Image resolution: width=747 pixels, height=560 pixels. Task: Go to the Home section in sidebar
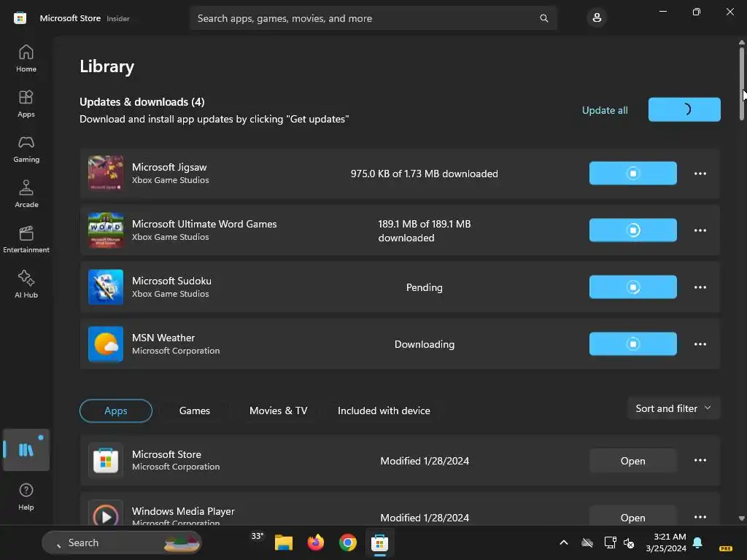point(26,58)
